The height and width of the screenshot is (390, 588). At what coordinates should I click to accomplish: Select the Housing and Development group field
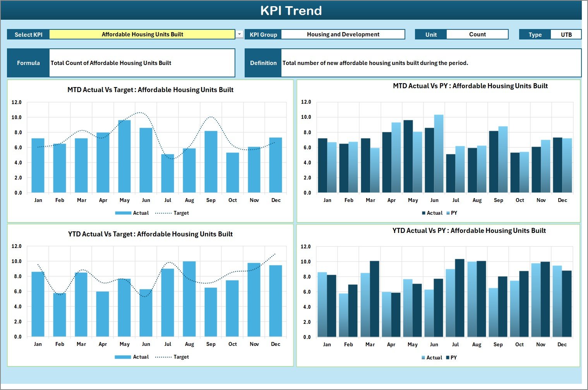point(342,34)
